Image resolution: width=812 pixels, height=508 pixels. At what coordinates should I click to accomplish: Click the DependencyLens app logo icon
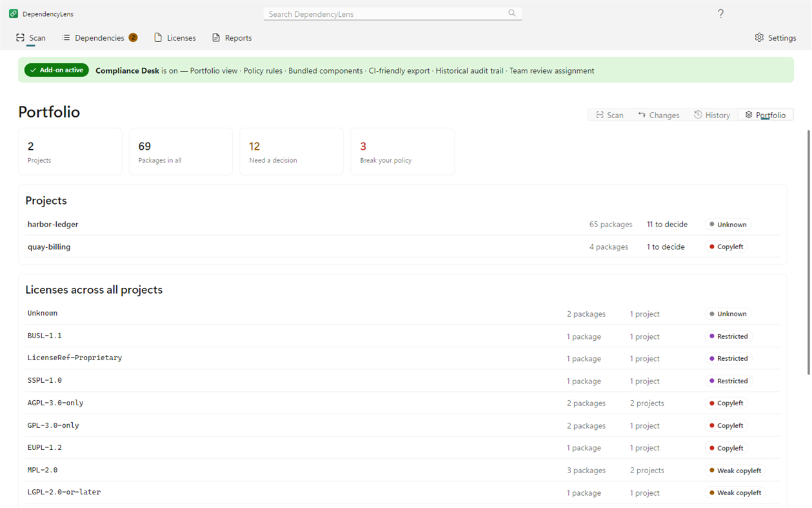[14, 14]
